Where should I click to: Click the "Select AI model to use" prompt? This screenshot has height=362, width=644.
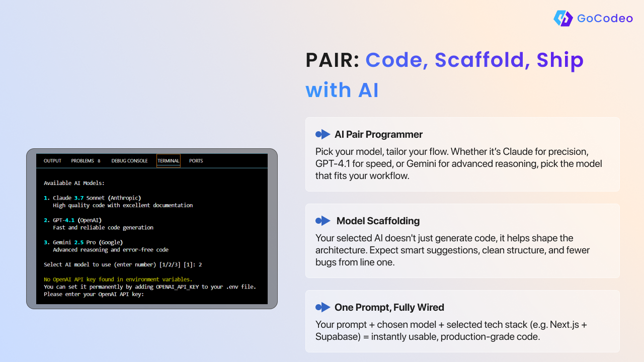click(x=123, y=264)
